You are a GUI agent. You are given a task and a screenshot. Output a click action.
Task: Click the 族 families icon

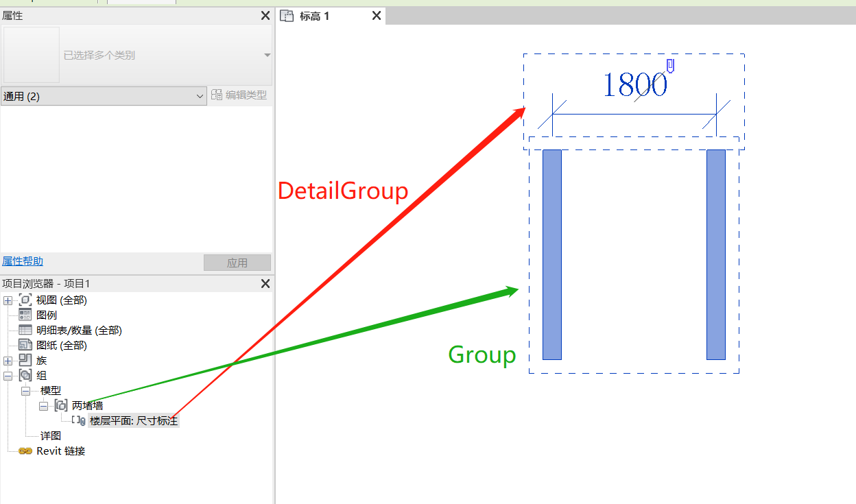pos(25,360)
